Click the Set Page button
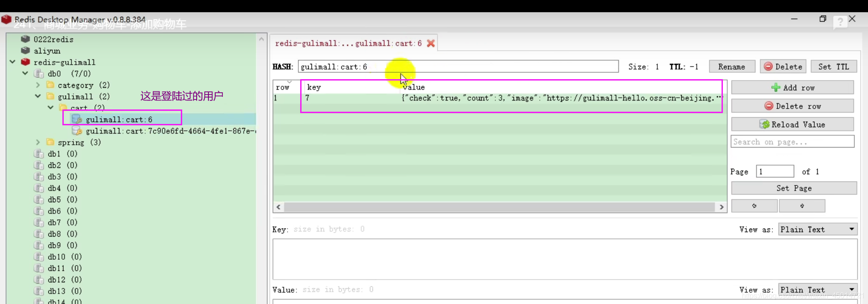Image resolution: width=868 pixels, height=304 pixels. 794,188
